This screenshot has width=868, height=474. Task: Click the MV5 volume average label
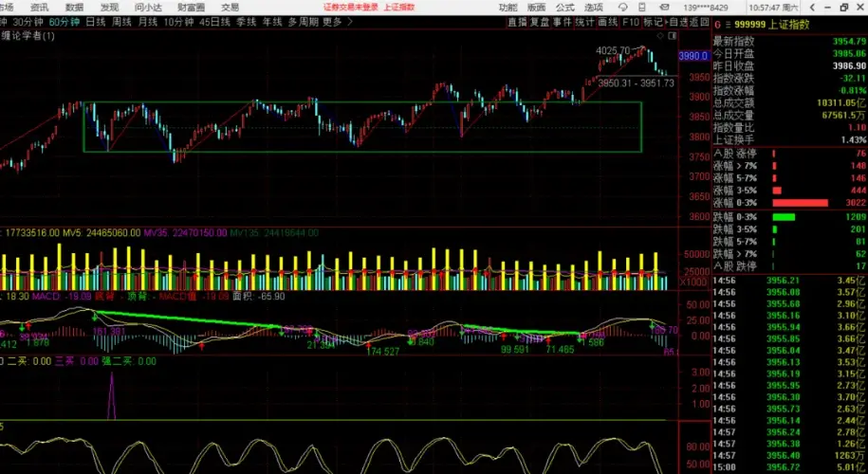click(x=101, y=233)
